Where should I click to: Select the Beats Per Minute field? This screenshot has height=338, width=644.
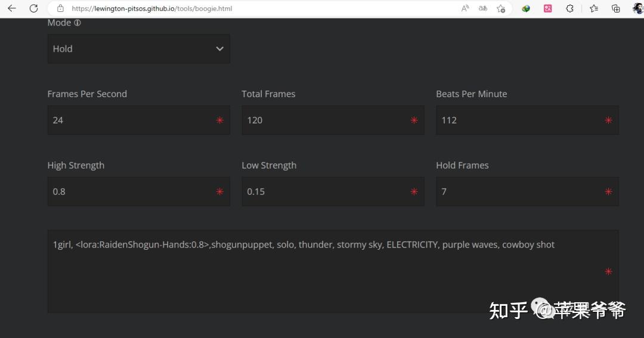520,120
